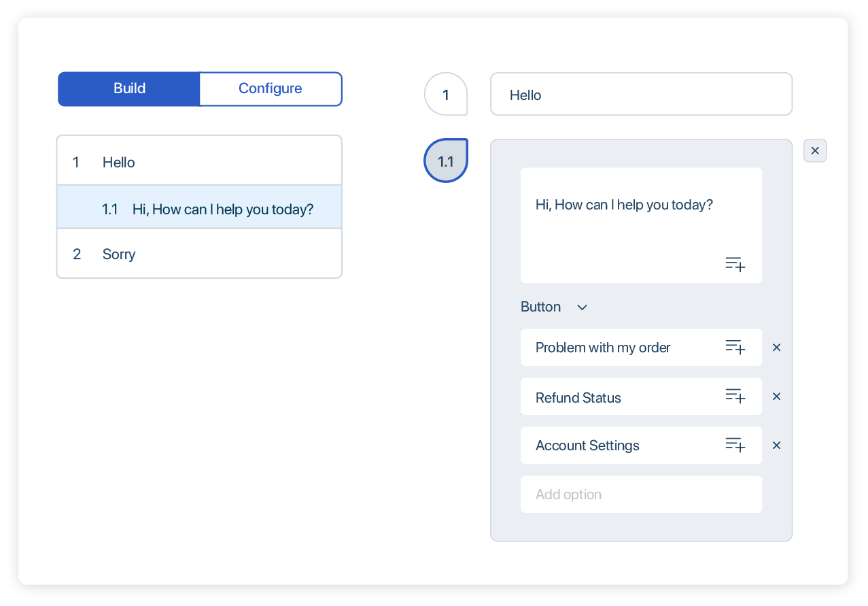Switch to the Build tab
The image size is (868, 606).
tap(129, 89)
